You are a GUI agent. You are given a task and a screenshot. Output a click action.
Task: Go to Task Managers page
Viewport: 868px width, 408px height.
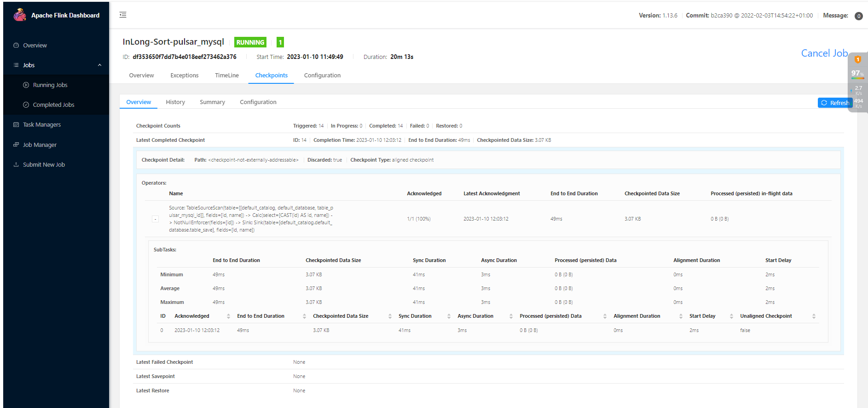[x=42, y=124]
